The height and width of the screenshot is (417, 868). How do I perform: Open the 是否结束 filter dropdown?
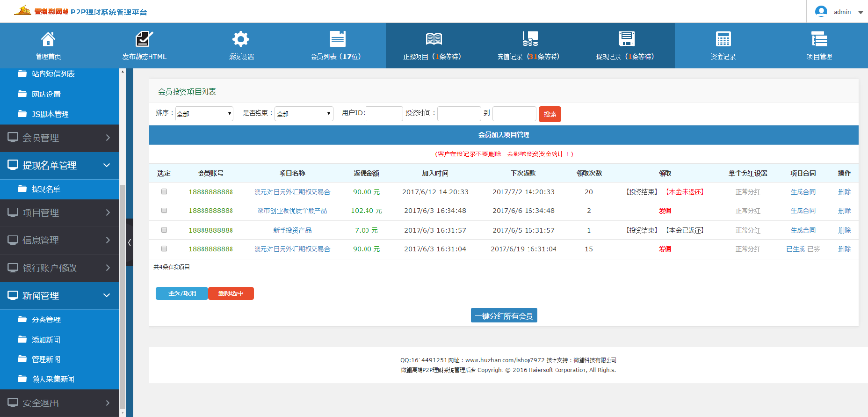tap(304, 114)
